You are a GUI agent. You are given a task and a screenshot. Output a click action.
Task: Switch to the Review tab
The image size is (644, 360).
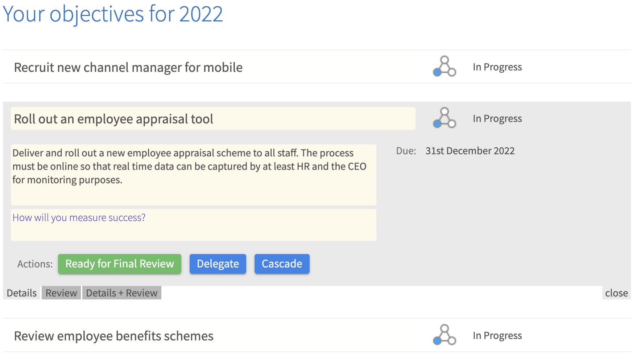(x=61, y=292)
